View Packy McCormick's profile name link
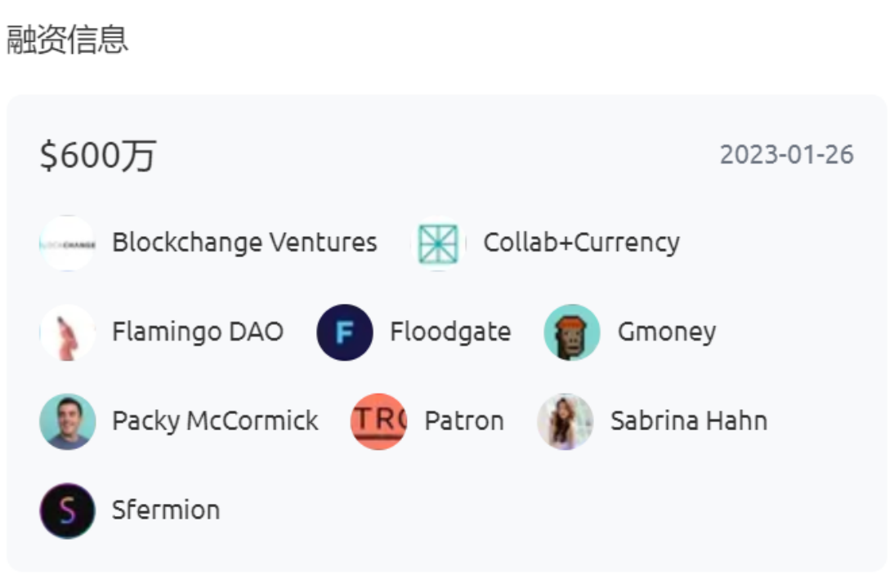 tap(215, 421)
